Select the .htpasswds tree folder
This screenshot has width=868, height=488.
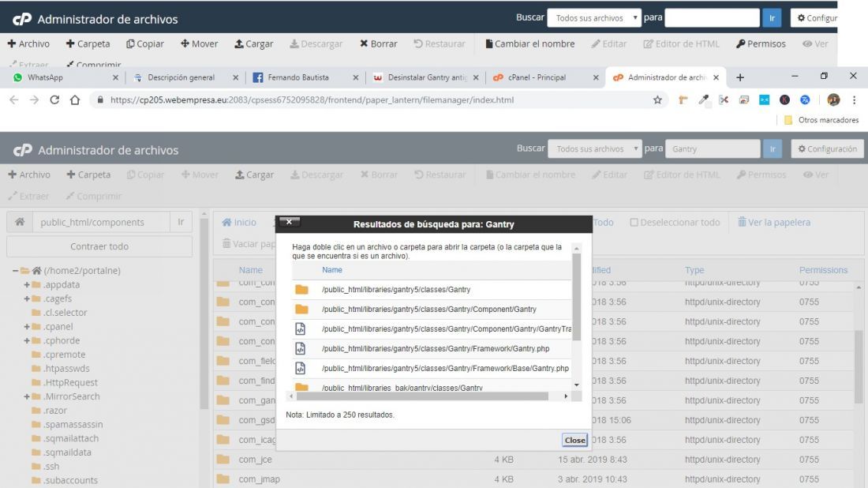coord(65,368)
